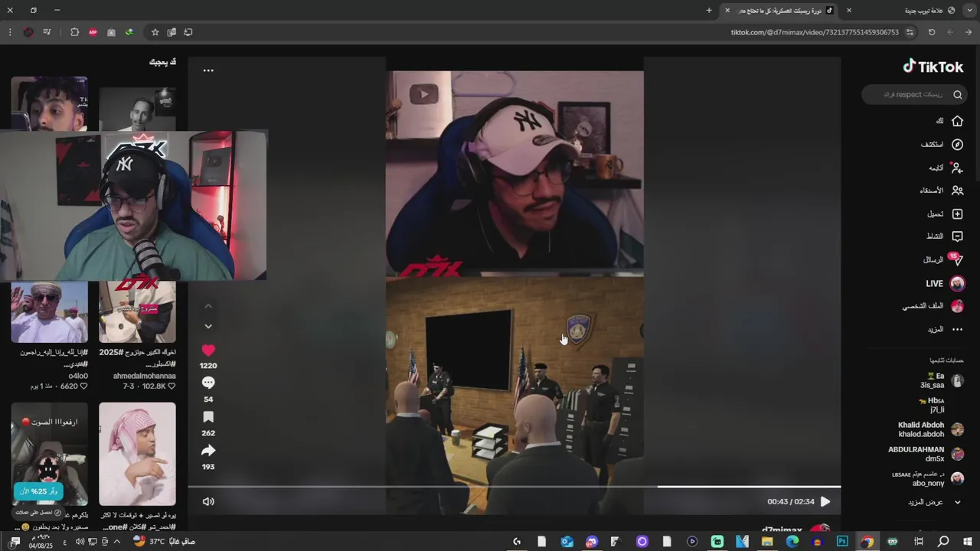Viewport: 980px width, 551px height.
Task: Open followed account 3ls_saa
Action: pyautogui.click(x=942, y=380)
